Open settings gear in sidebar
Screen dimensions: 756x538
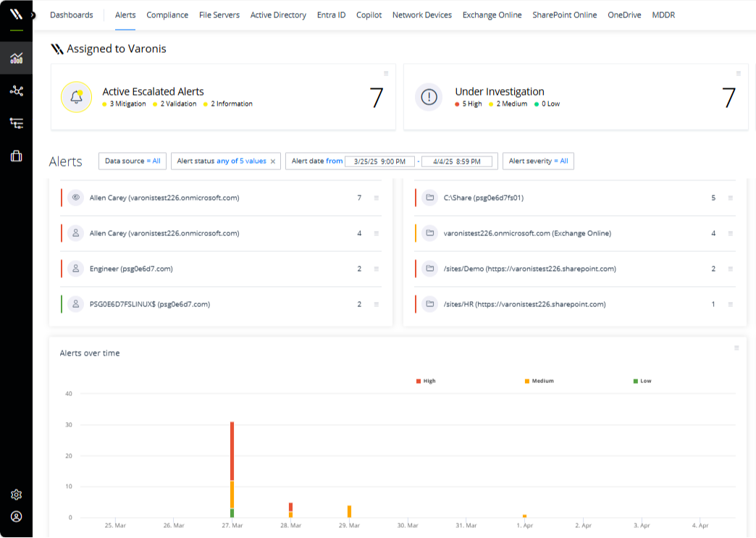click(x=17, y=495)
